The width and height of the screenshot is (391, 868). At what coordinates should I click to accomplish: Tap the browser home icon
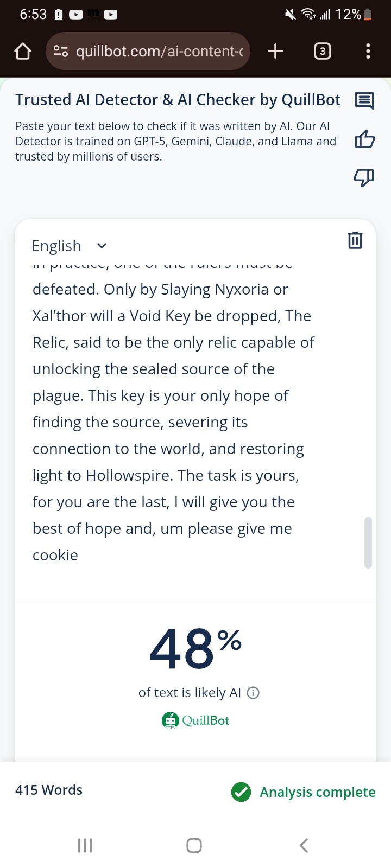coord(22,52)
